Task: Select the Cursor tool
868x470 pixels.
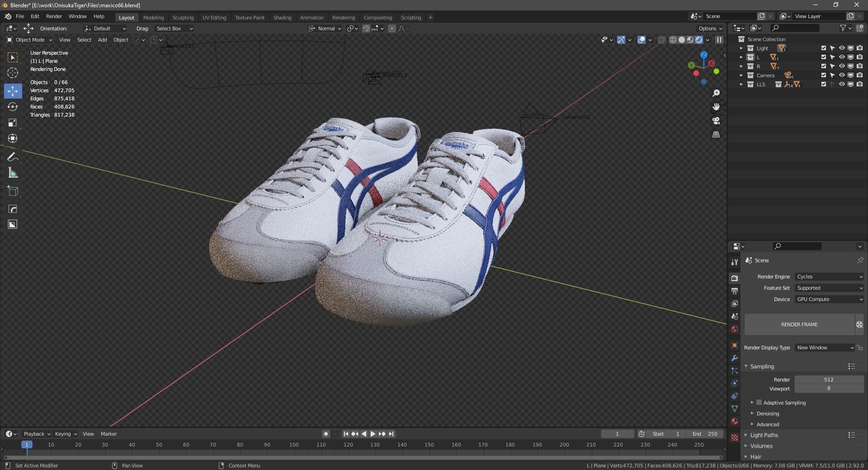Action: (13, 73)
